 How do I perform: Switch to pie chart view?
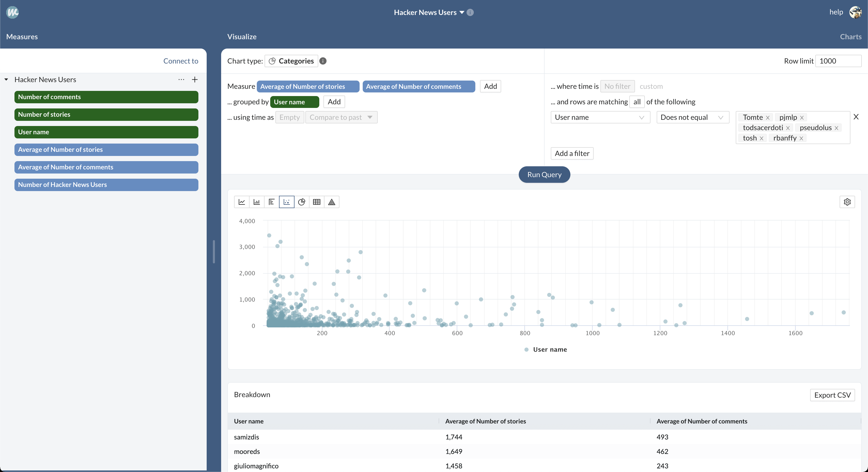click(x=301, y=202)
